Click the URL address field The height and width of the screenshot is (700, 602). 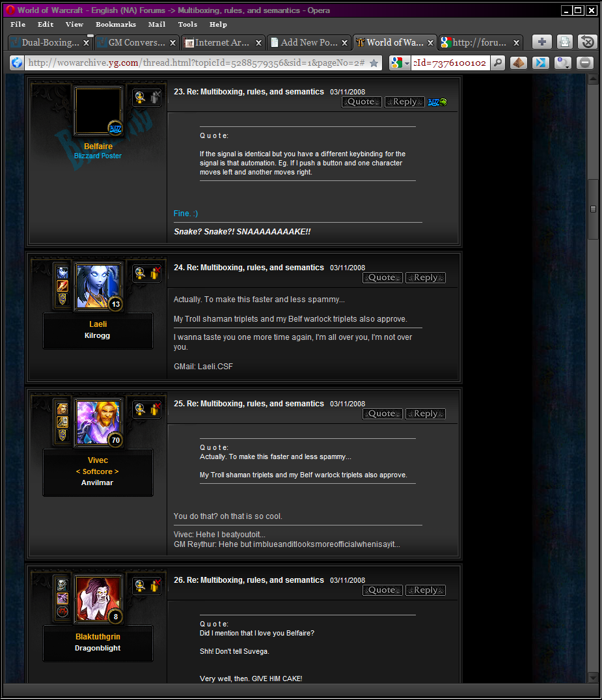[x=196, y=63]
